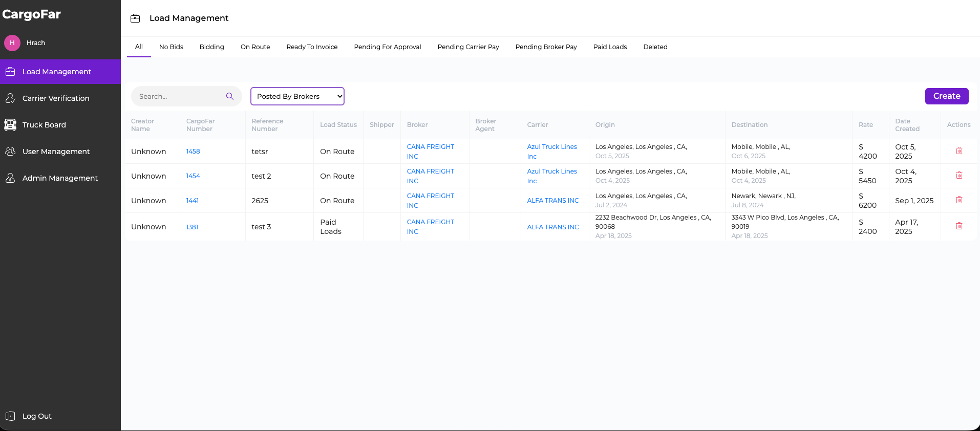Open CargoFar number 1458 link
This screenshot has height=431, width=980.
[193, 152]
